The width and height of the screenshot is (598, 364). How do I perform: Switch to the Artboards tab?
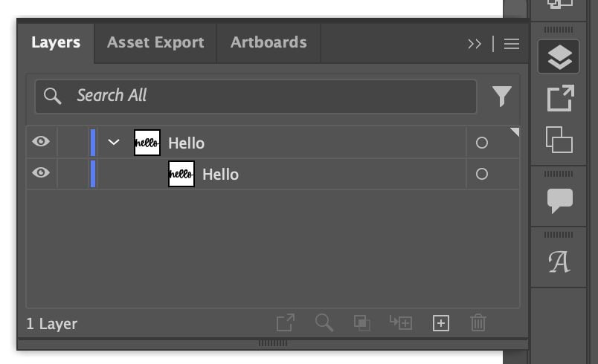click(x=269, y=42)
